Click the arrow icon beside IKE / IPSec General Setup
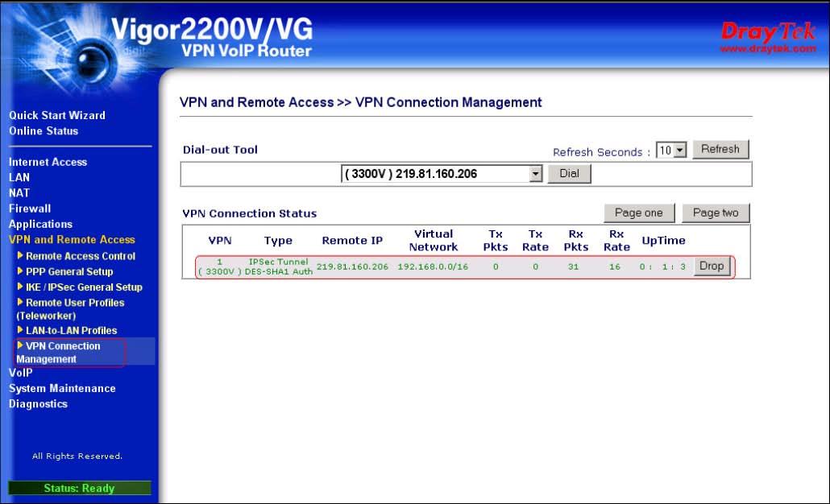This screenshot has height=504, width=830. tap(20, 287)
